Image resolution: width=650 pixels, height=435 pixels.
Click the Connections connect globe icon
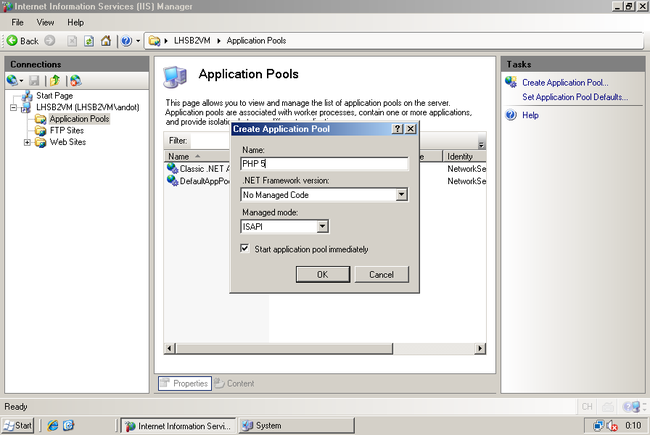tap(12, 80)
